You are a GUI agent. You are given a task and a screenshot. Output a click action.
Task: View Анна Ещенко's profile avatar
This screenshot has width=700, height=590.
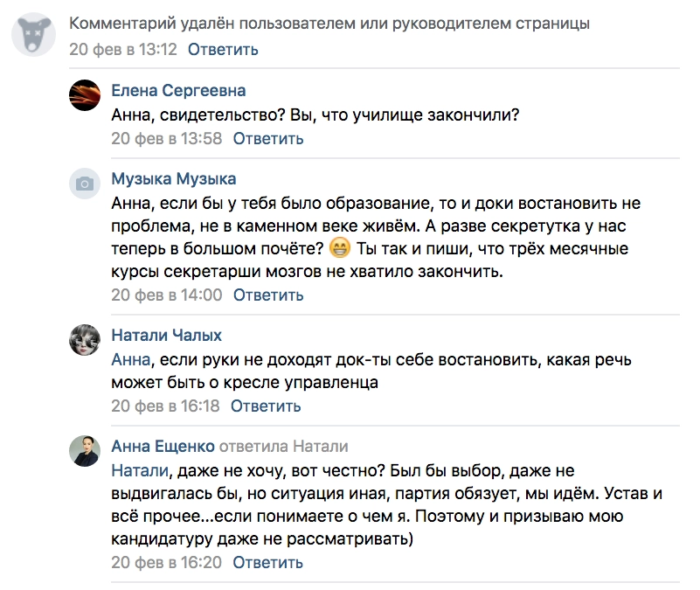click(x=84, y=450)
